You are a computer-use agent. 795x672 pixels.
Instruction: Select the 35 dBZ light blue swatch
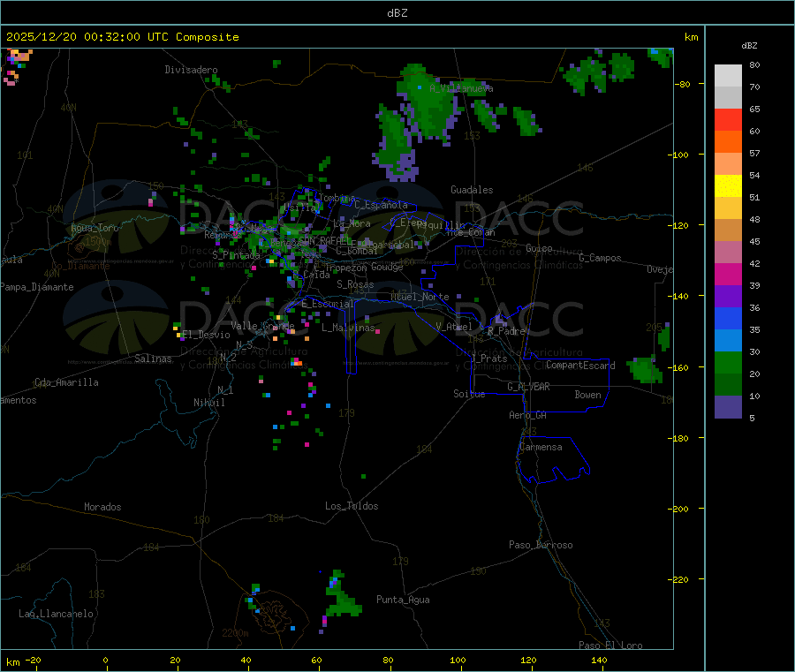click(728, 340)
